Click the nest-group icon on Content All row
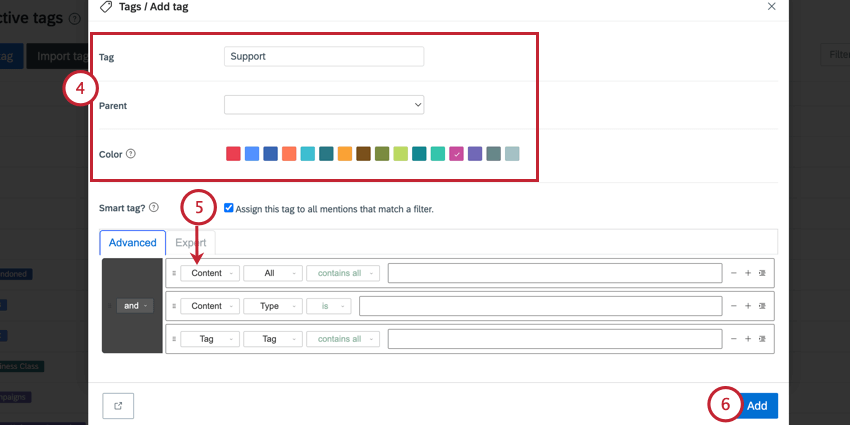The width and height of the screenshot is (850, 425). (762, 273)
